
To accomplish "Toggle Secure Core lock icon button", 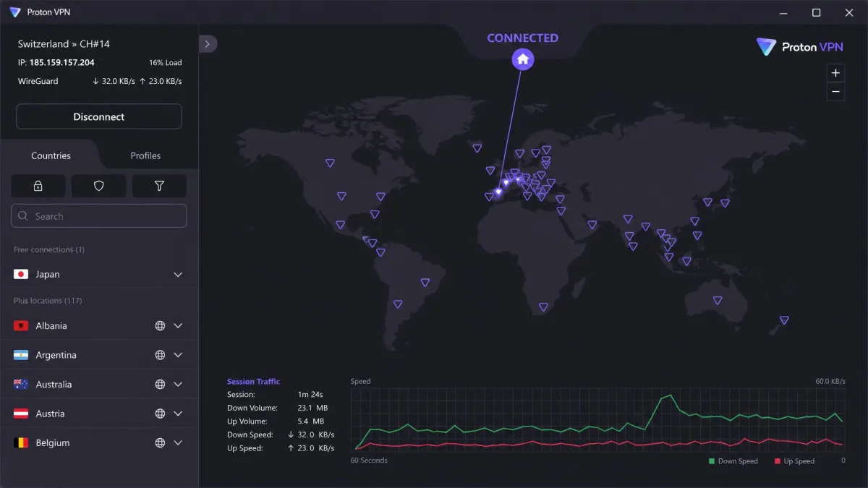I will pos(38,186).
